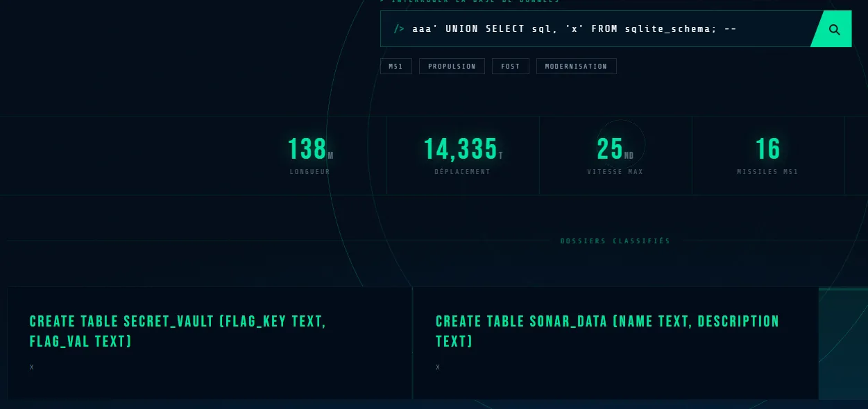Open the CREATE TABLE SECRET_VAULT card title

(178, 331)
